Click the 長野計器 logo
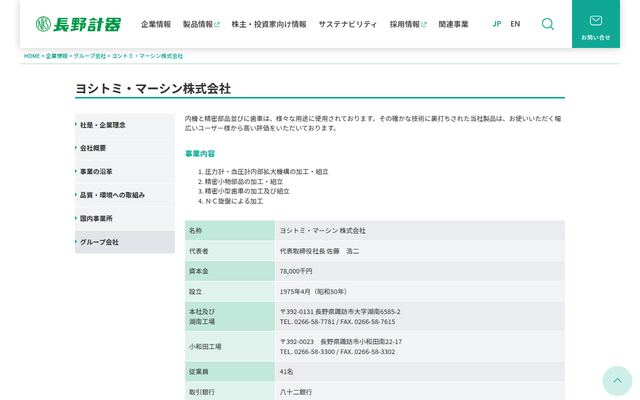640x400 pixels. [x=78, y=24]
